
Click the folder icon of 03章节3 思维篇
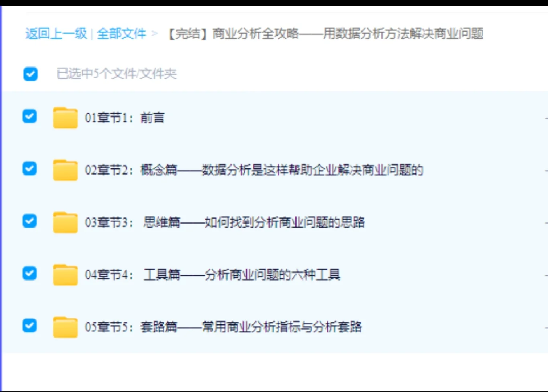click(65, 222)
